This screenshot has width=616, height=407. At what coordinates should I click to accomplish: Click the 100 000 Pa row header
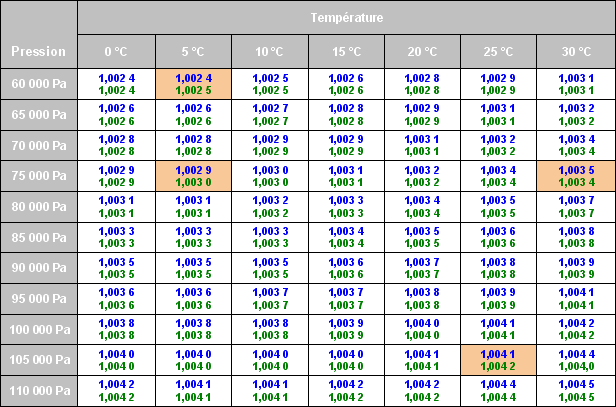39,329
